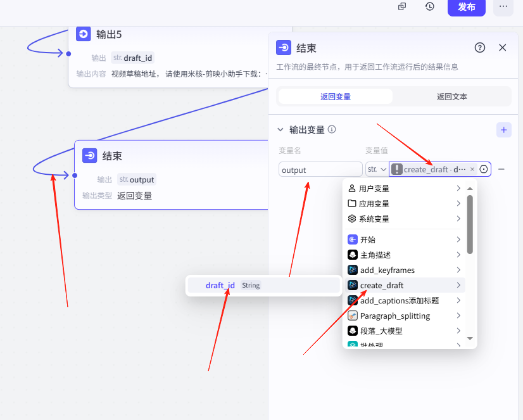Click the output variable name field
Viewport: 523px width, 420px height.
[320, 170]
